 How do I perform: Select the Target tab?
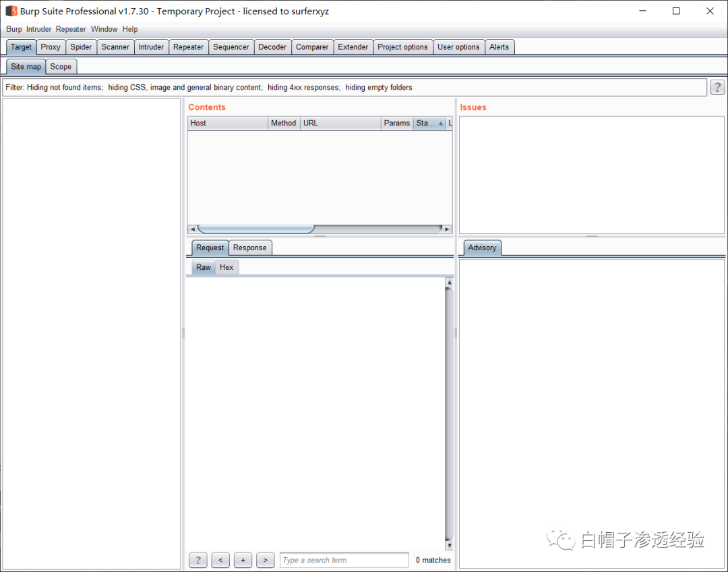tap(21, 47)
